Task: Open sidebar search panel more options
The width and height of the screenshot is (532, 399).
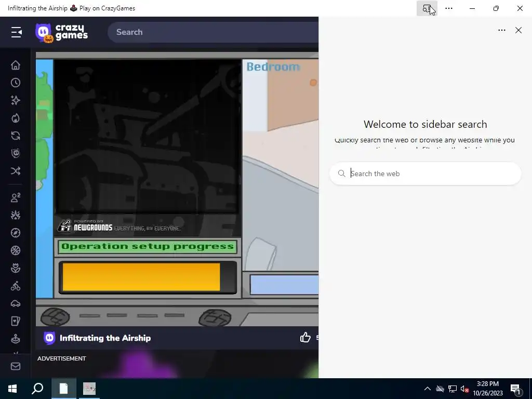Action: pos(501,30)
